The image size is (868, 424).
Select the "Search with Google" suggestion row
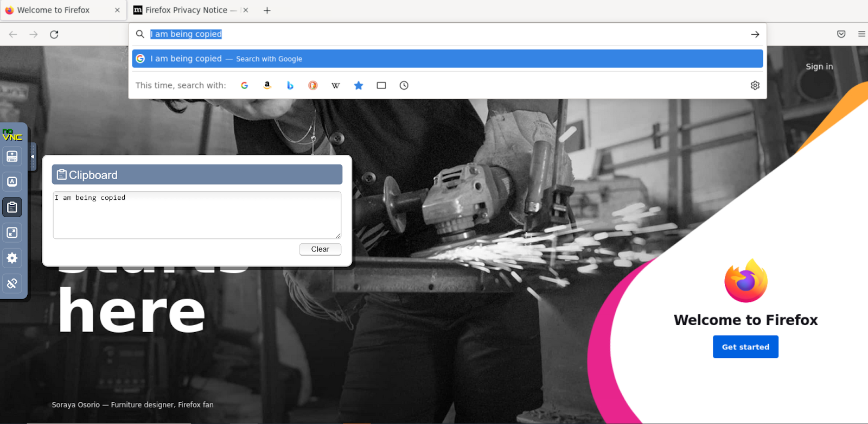point(447,59)
